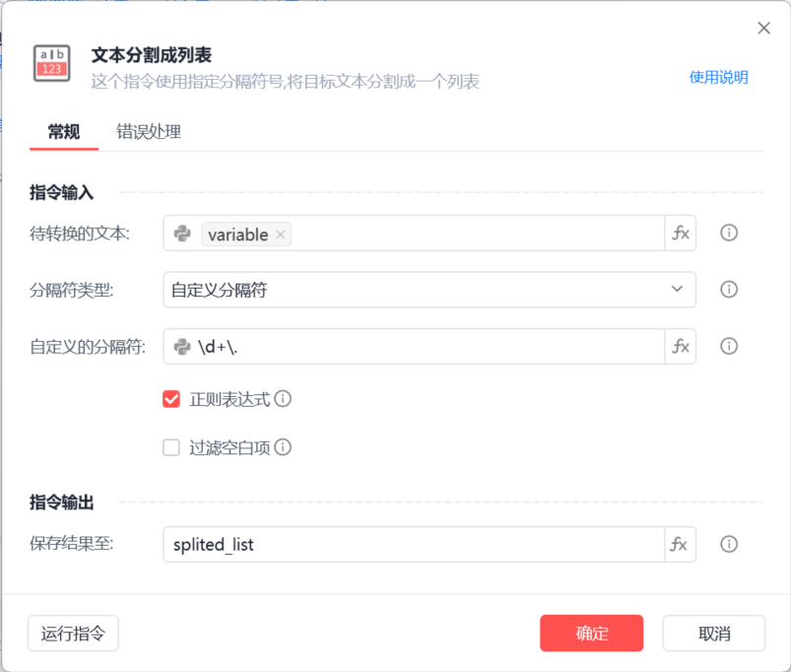The height and width of the screenshot is (672, 791).
Task: Click the 指令输出 section heading
Action: [x=61, y=503]
